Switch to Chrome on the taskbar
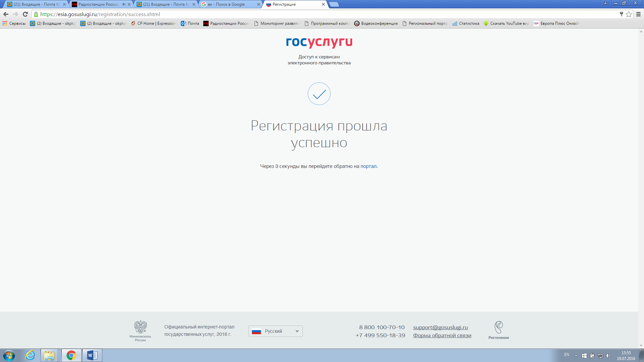Image resolution: width=644 pixels, height=362 pixels. tap(71, 355)
